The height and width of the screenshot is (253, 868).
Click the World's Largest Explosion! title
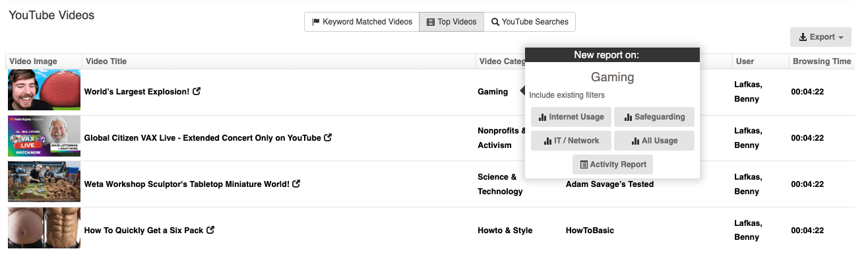coord(137,92)
